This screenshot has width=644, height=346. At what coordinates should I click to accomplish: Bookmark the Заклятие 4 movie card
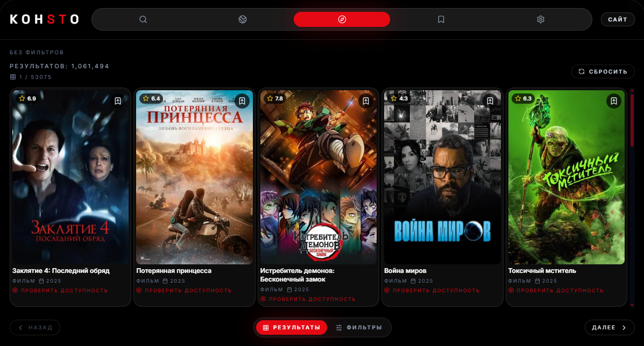coord(118,101)
